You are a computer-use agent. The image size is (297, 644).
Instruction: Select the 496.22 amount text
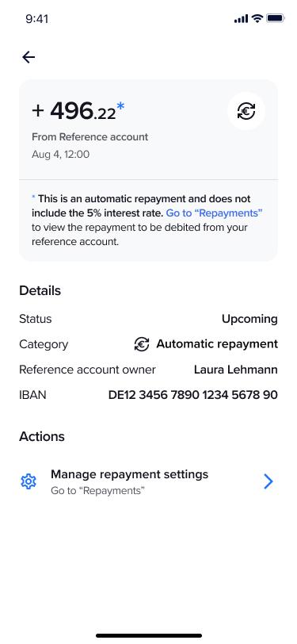83,111
